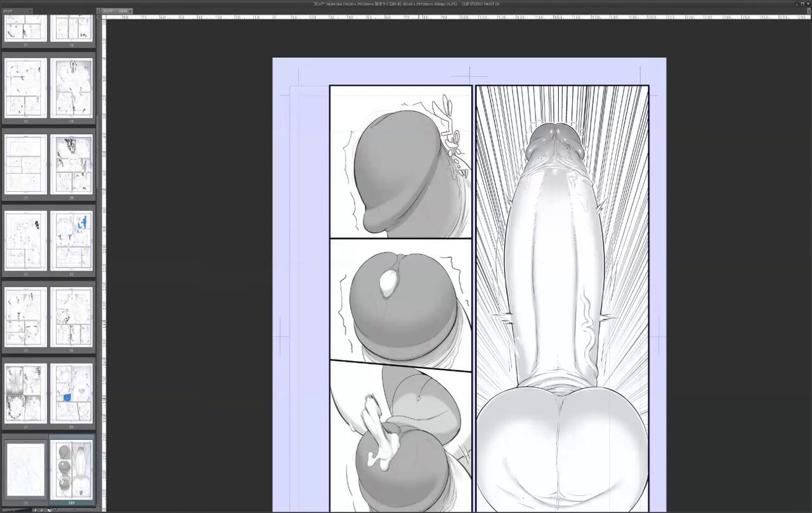Select the highlighted page 28 thumbnail
Screen dimensions: 812x513
(71, 469)
